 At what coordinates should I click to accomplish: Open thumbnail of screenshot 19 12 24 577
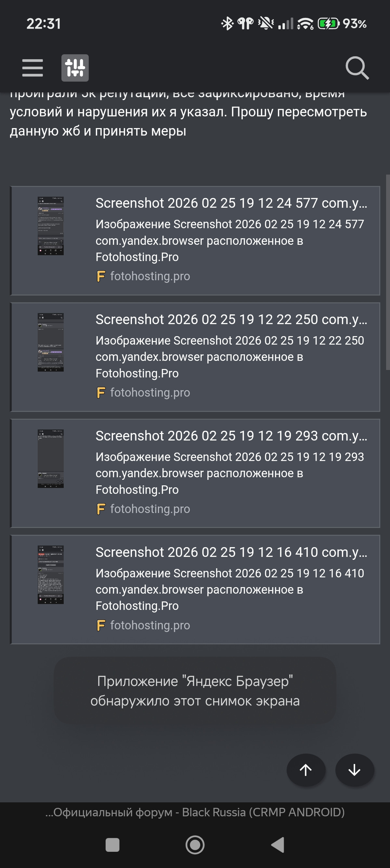(x=50, y=226)
